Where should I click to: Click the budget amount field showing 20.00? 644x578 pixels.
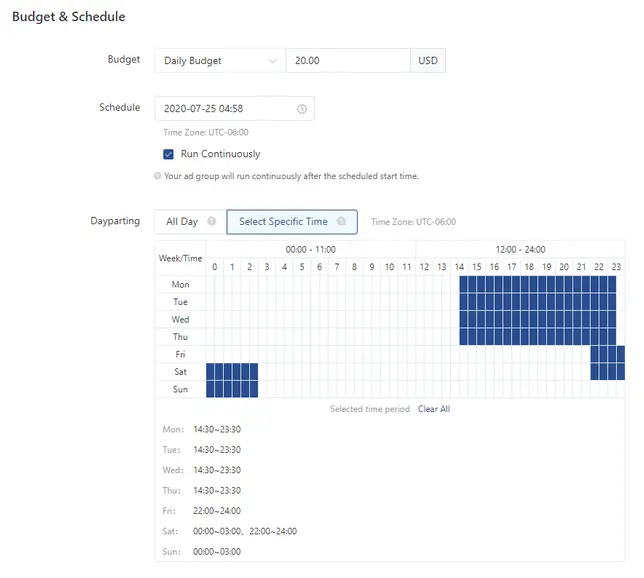point(346,61)
